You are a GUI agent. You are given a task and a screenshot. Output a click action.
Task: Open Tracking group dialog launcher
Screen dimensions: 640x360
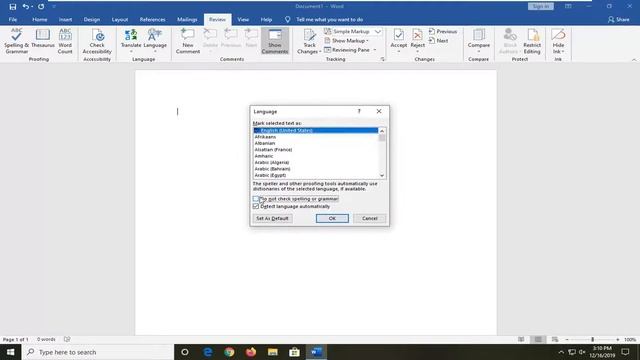[382, 60]
